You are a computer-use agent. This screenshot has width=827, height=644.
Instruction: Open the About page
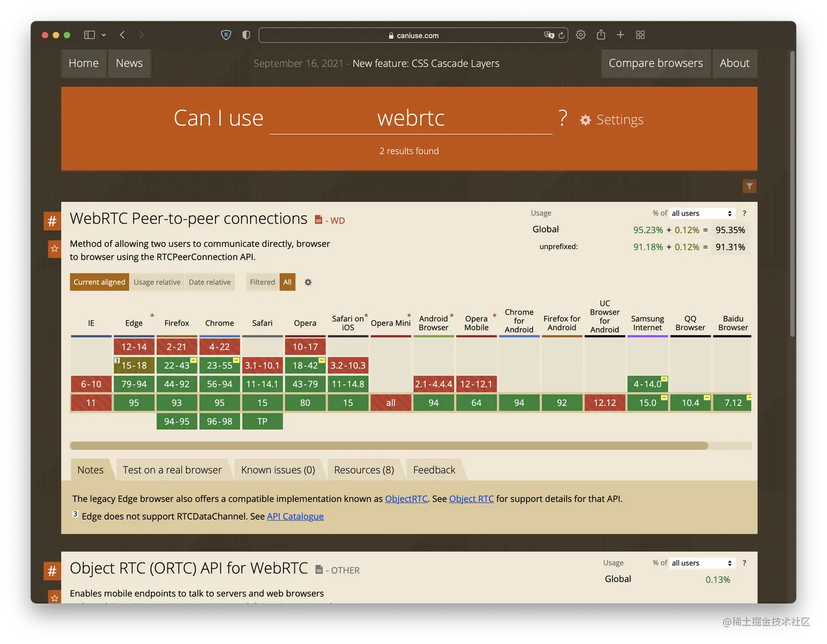click(735, 63)
